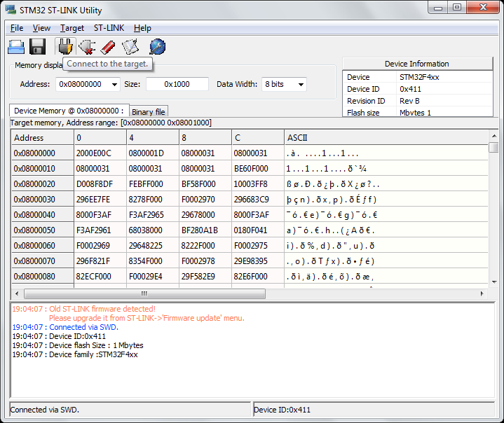
Task: Click the Connect to target plug icon
Action: [66, 47]
